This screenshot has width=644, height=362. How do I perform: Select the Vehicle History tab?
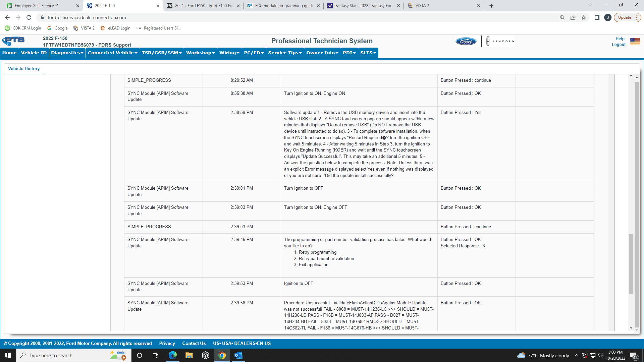(24, 68)
